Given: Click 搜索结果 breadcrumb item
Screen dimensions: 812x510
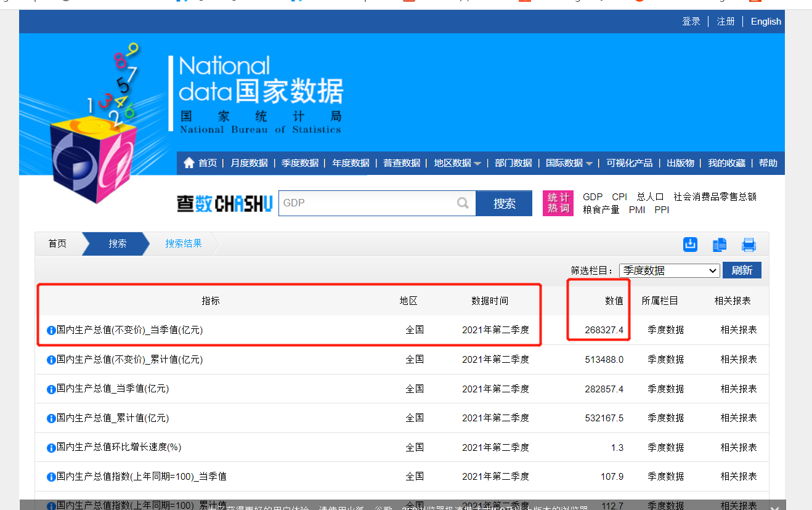Looking at the screenshot, I should click(x=184, y=244).
